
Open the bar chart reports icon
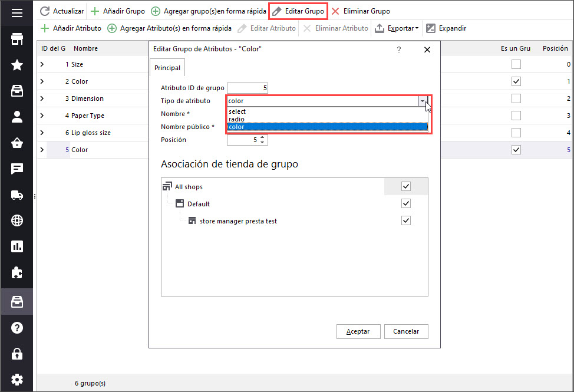click(17, 246)
